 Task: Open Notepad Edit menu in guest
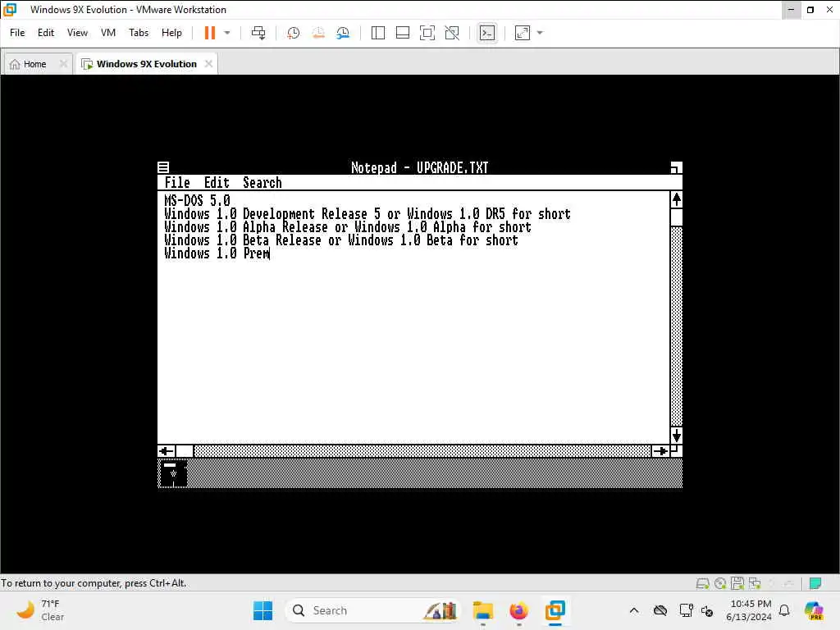(x=217, y=183)
